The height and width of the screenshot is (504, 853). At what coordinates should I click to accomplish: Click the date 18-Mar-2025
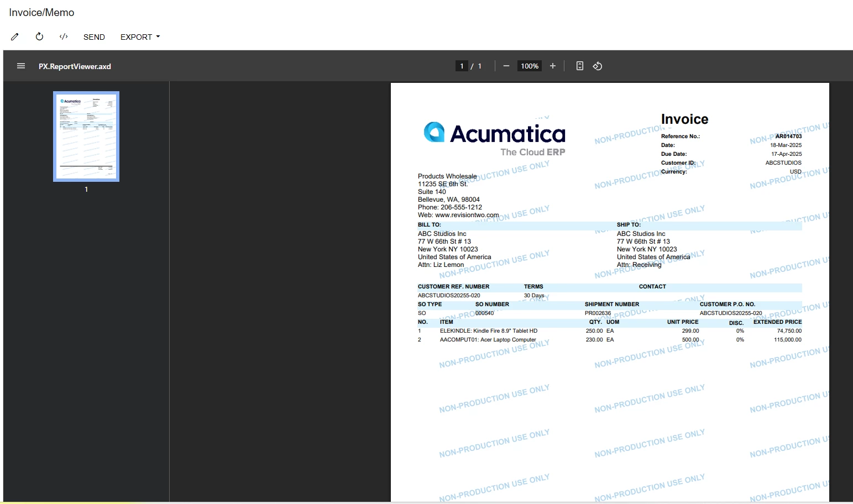[786, 145]
